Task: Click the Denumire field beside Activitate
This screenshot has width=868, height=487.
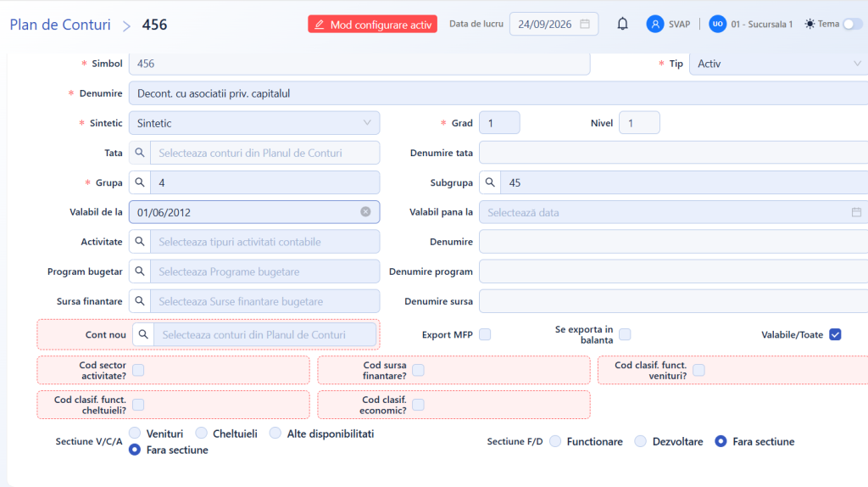Action: click(673, 242)
